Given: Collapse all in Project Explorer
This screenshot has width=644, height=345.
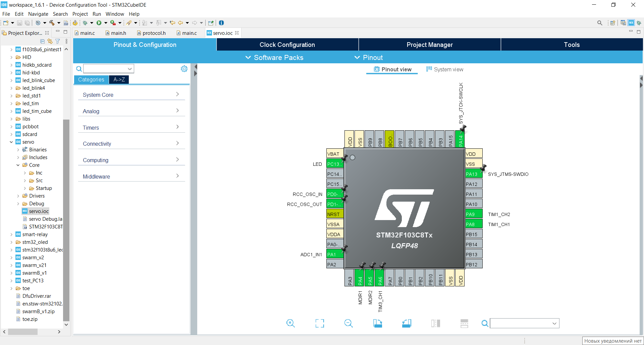Looking at the screenshot, I should coord(42,41).
